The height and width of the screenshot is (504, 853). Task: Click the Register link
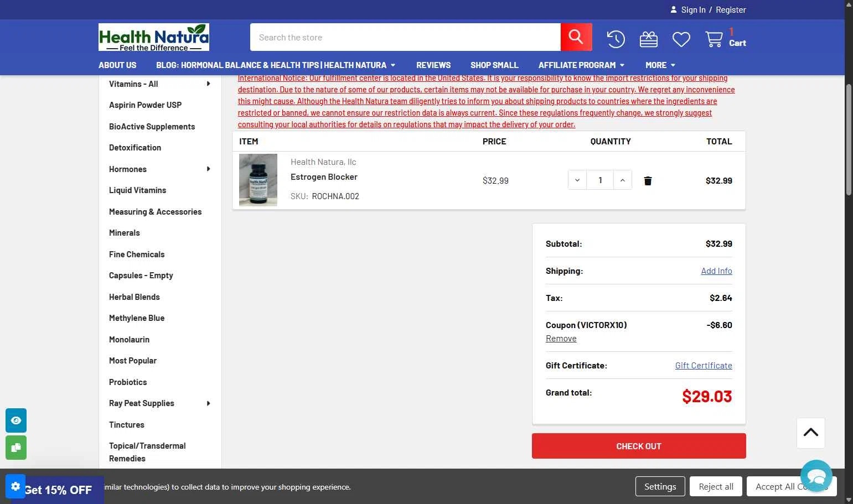731,10
